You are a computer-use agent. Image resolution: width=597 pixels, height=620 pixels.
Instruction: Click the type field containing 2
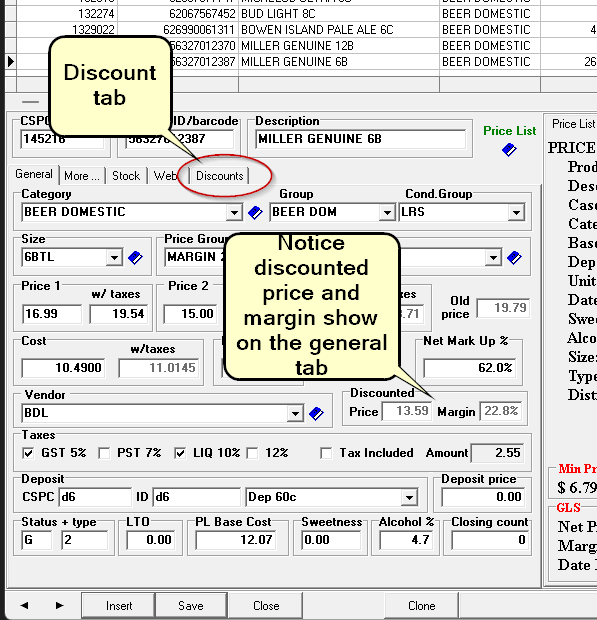pyautogui.click(x=85, y=540)
